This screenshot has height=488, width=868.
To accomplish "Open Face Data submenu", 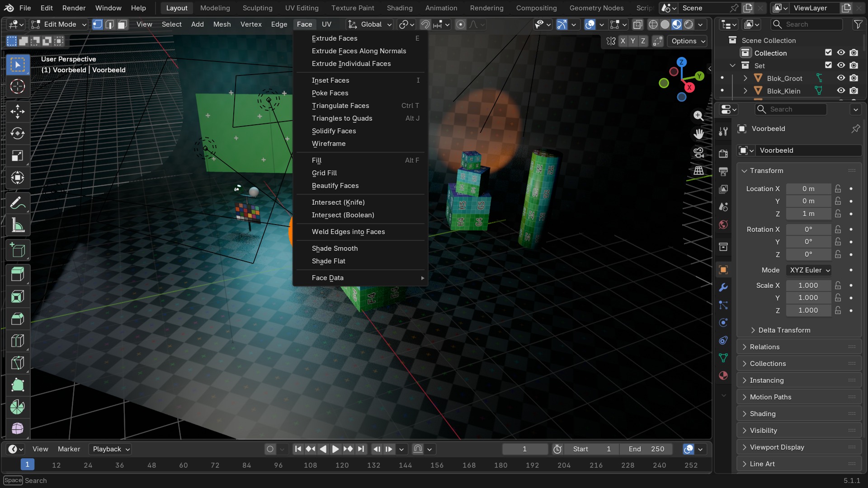I will [x=360, y=278].
